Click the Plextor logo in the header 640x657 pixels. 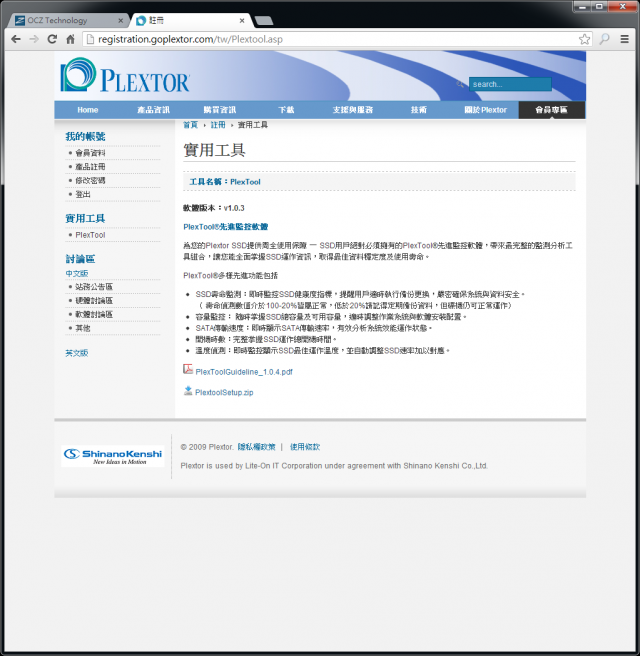click(125, 75)
